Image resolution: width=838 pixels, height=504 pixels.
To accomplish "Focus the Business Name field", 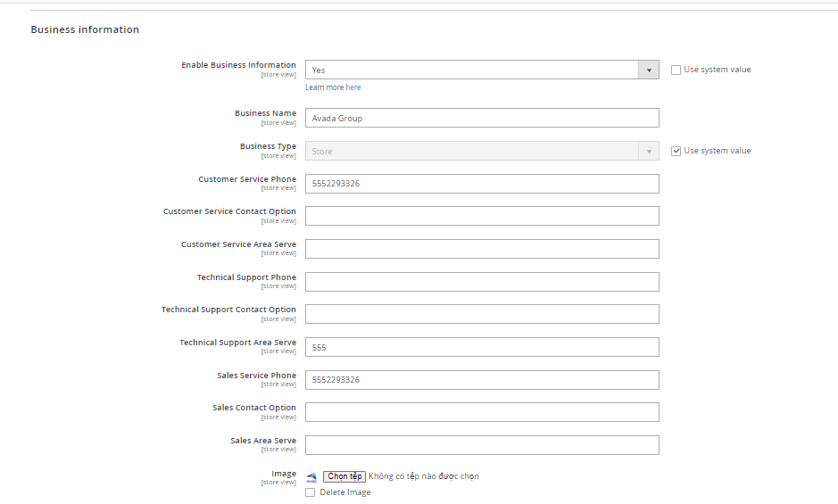I will coord(482,118).
